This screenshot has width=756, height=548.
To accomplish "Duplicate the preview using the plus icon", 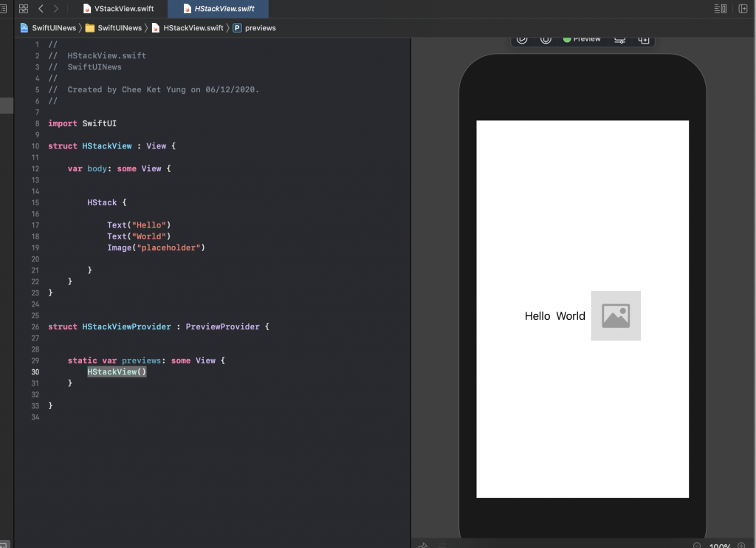I will pos(645,41).
